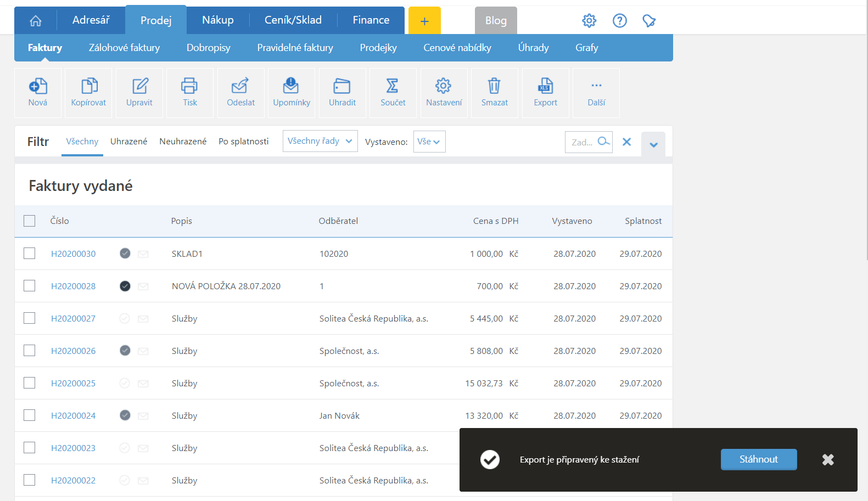Check the box for invoice H20200024
Viewport: 868px width, 501px height.
click(x=30, y=415)
